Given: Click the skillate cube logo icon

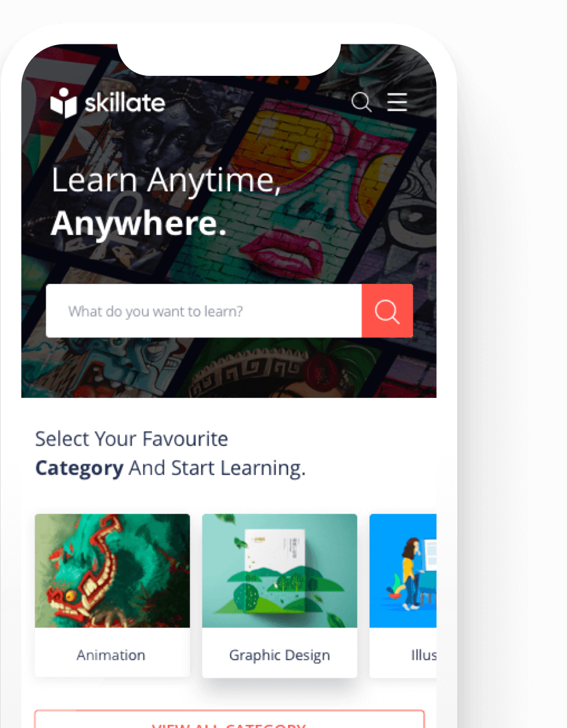Looking at the screenshot, I should (x=63, y=102).
